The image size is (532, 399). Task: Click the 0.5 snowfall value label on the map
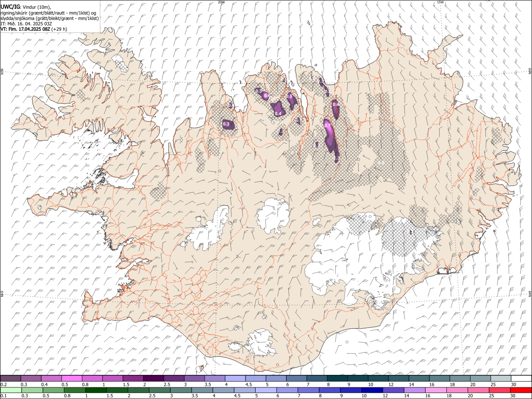coord(289,96)
